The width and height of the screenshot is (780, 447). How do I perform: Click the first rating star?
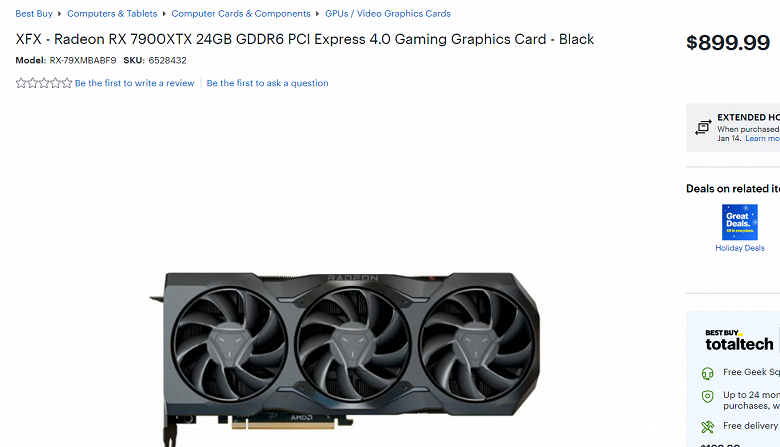tap(21, 83)
